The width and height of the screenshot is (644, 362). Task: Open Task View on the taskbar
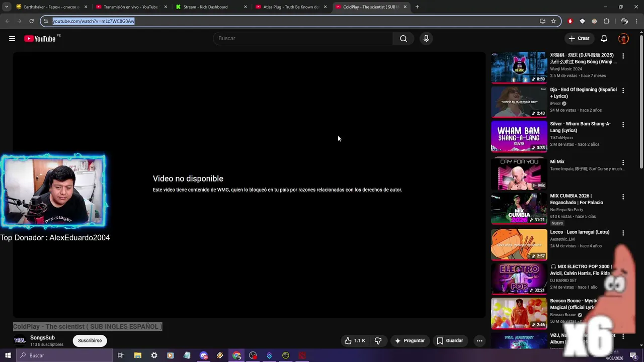tap(121, 355)
